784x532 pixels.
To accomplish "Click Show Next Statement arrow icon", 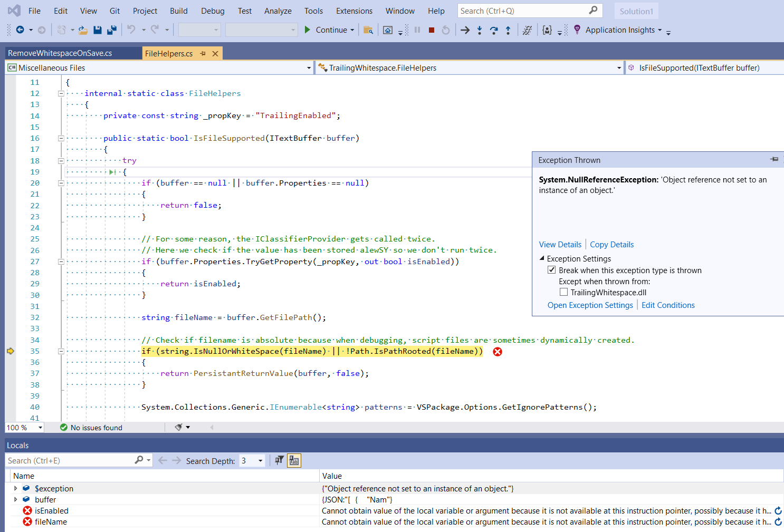I will (x=465, y=30).
